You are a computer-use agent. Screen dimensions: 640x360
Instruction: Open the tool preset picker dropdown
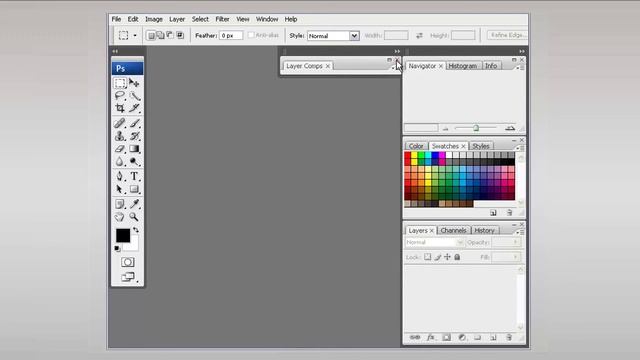coord(135,36)
